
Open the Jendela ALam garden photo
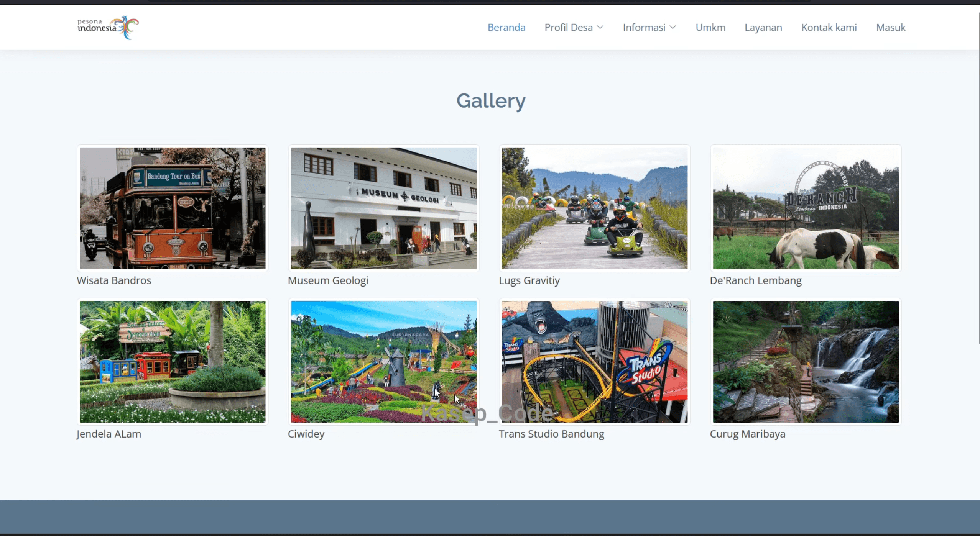[173, 362]
